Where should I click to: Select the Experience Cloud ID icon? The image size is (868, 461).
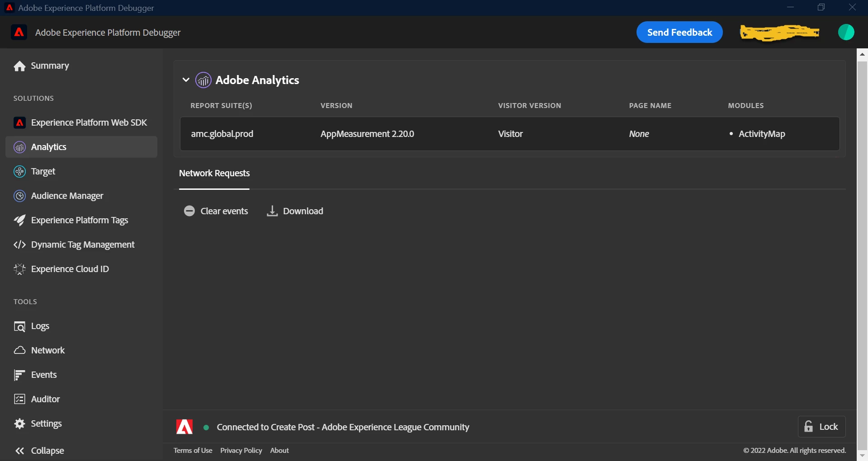19,269
